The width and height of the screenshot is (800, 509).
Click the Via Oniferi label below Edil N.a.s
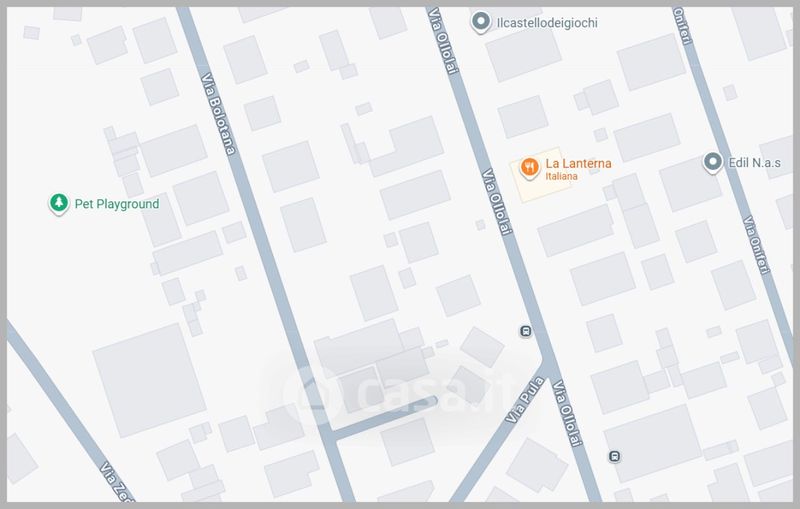pyautogui.click(x=756, y=245)
